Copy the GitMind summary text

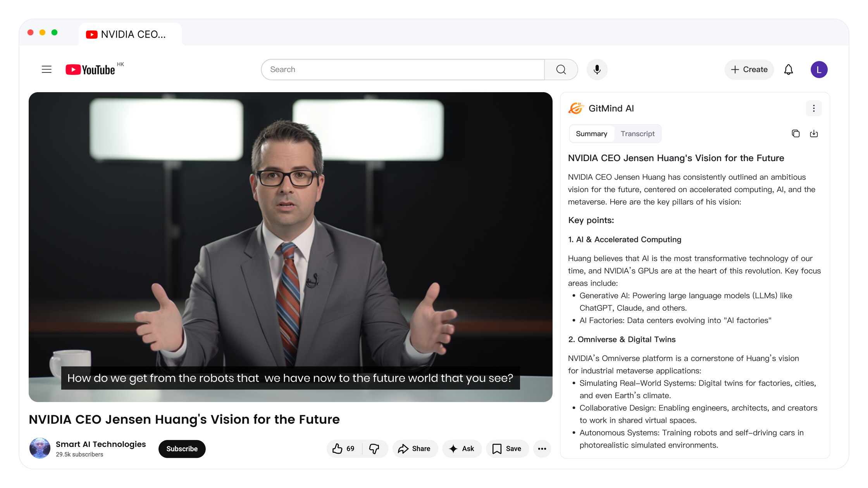pyautogui.click(x=796, y=134)
